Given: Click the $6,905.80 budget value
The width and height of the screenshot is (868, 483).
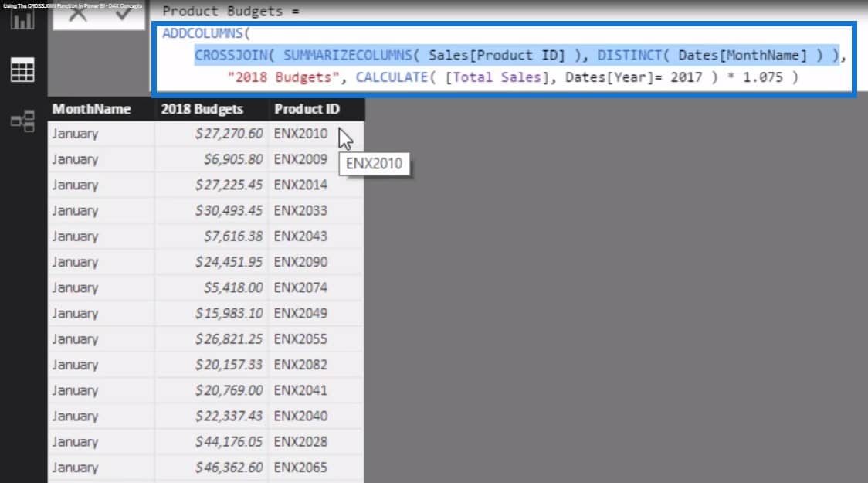Looking at the screenshot, I should click(x=233, y=159).
